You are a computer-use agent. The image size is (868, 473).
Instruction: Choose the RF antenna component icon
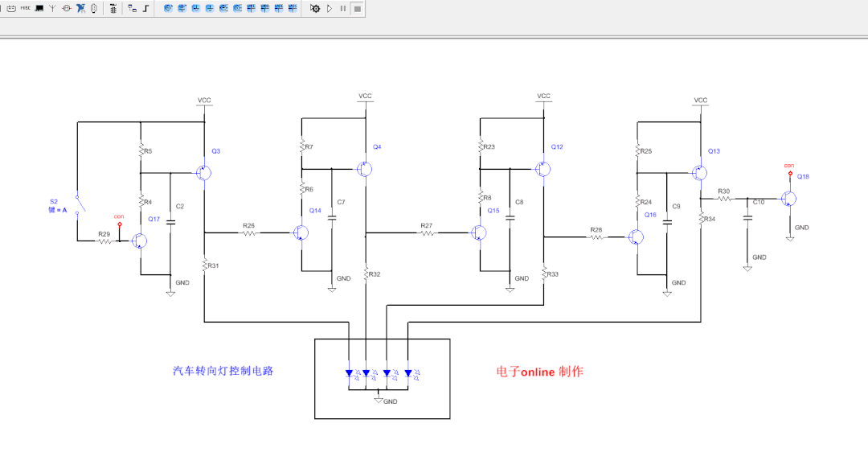[52, 8]
